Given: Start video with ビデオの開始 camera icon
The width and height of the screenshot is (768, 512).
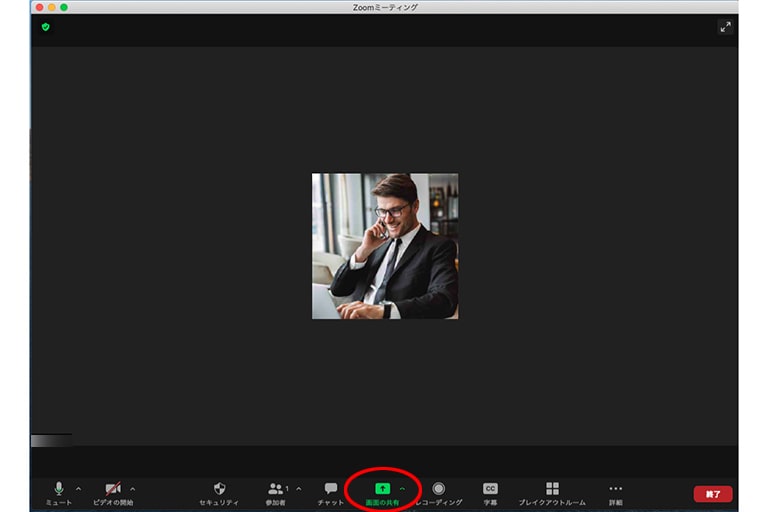Looking at the screenshot, I should pyautogui.click(x=113, y=489).
